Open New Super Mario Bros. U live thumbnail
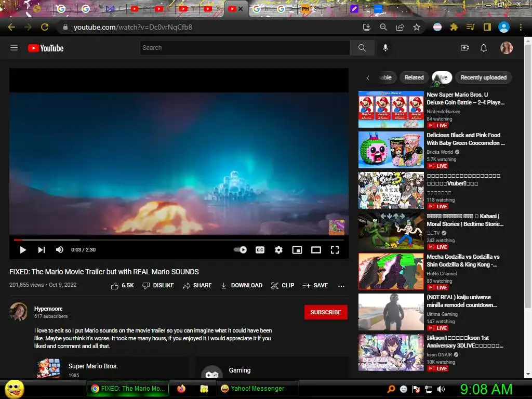The image size is (532, 399). coord(391,109)
